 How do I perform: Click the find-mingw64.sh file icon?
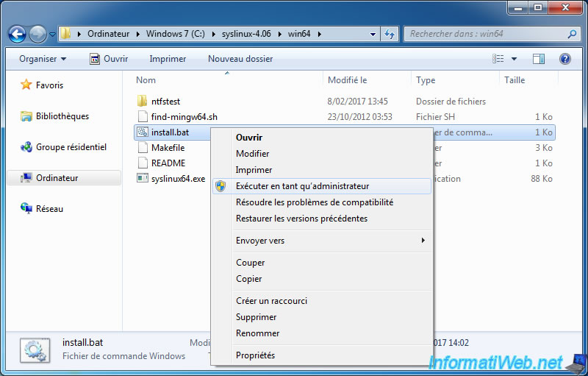click(143, 116)
